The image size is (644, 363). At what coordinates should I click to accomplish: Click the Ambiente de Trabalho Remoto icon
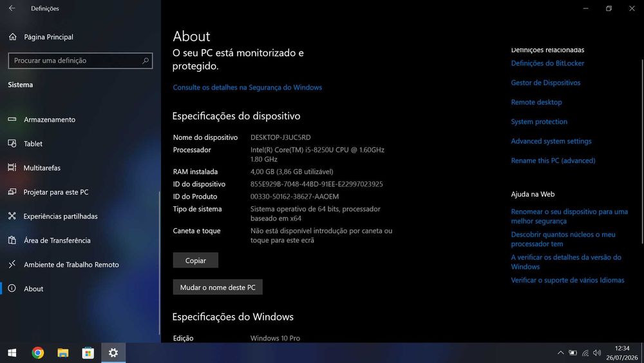pos(12,264)
